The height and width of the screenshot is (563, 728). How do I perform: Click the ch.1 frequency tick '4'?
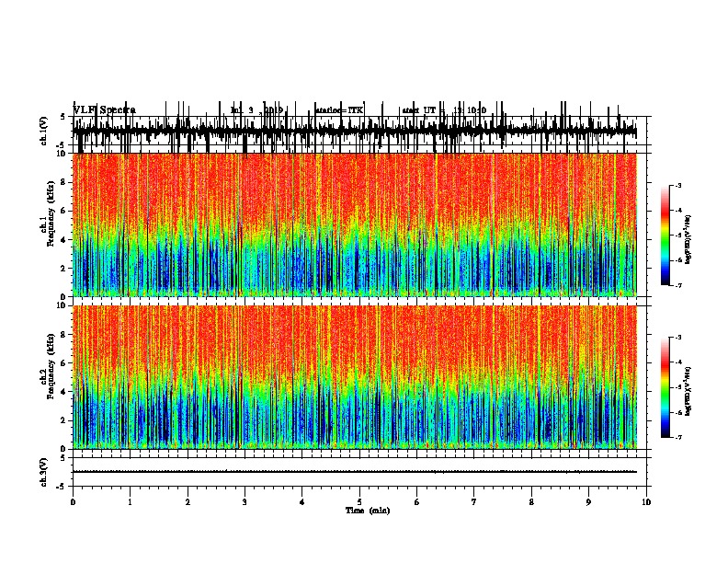[63, 240]
